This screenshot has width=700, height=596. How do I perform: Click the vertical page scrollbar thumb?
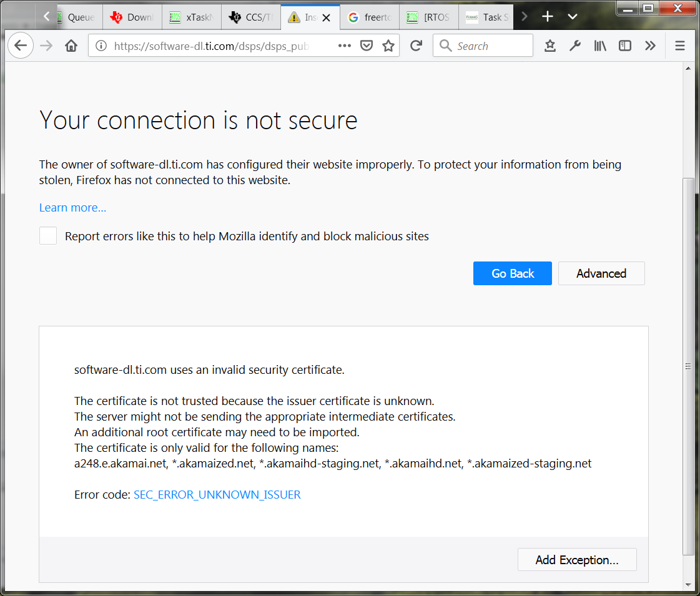(688, 366)
